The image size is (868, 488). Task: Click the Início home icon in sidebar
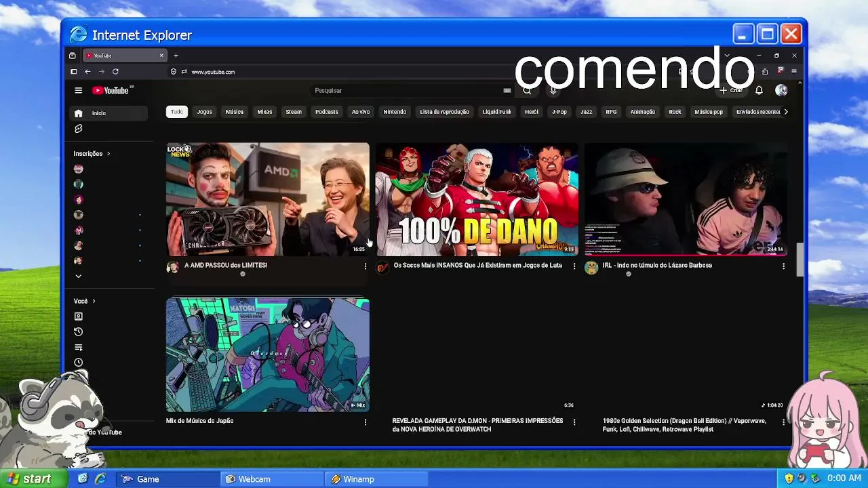click(x=79, y=113)
